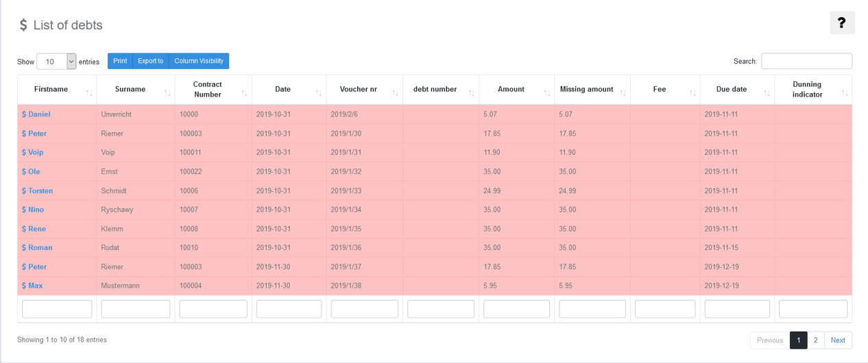Sort by debt number column
This screenshot has width=868, height=363.
441,90
